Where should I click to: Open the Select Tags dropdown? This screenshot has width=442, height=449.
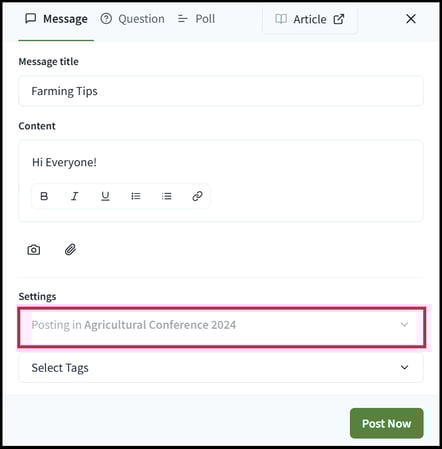click(x=221, y=368)
